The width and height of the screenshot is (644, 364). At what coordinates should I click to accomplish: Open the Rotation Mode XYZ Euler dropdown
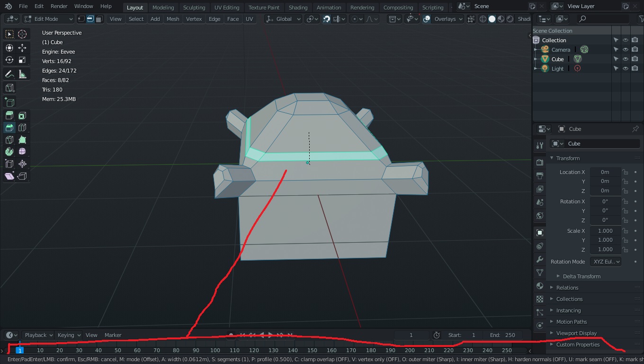(x=605, y=262)
